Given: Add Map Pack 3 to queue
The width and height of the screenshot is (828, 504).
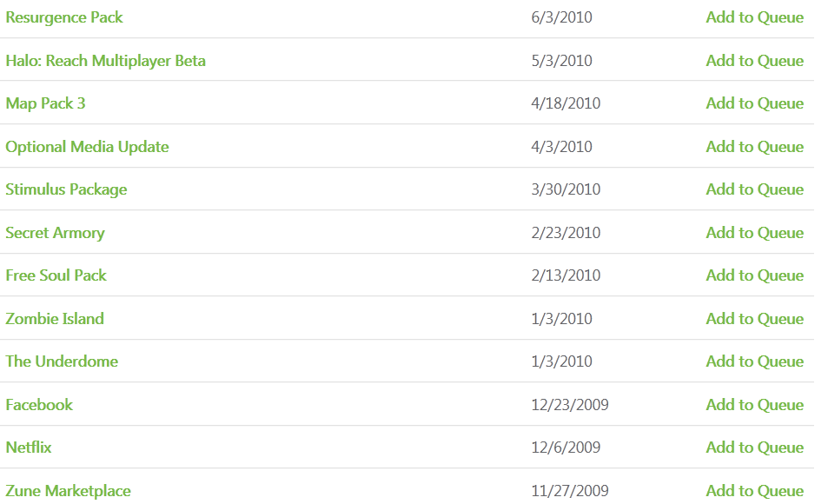Looking at the screenshot, I should [754, 103].
